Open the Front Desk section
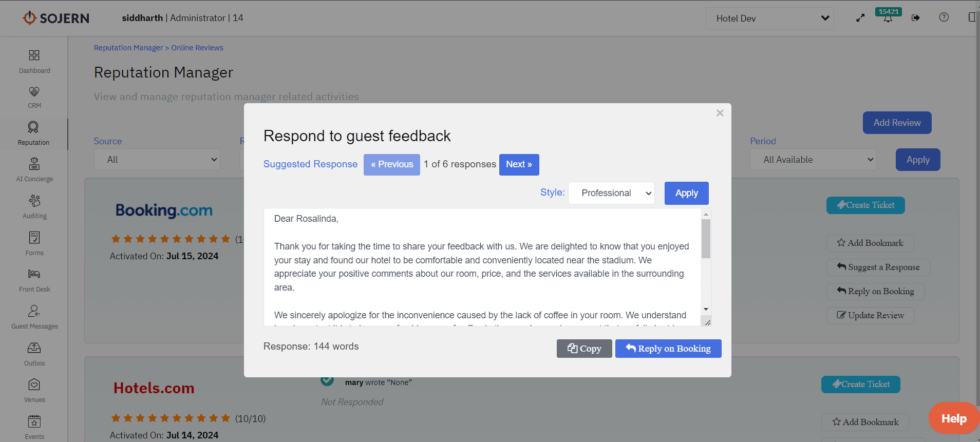Image resolution: width=980 pixels, height=442 pixels. pos(34,279)
